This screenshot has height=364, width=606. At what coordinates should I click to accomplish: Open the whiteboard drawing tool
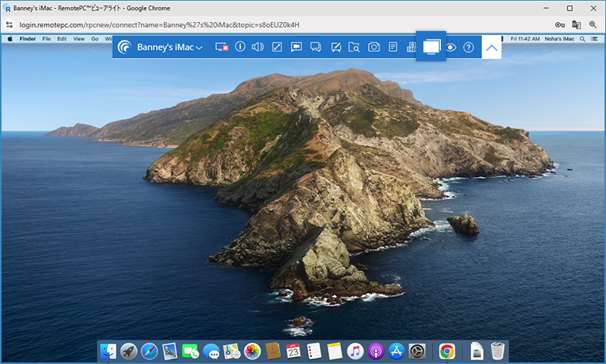(336, 47)
